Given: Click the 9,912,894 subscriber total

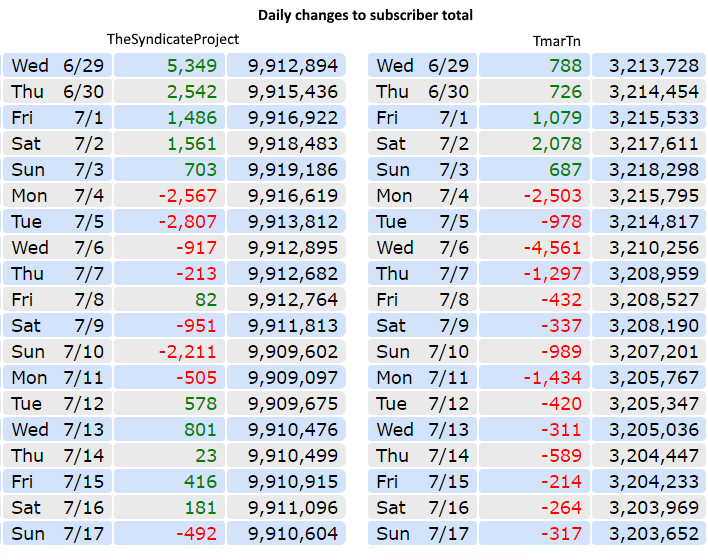Looking at the screenshot, I should click(x=293, y=65).
